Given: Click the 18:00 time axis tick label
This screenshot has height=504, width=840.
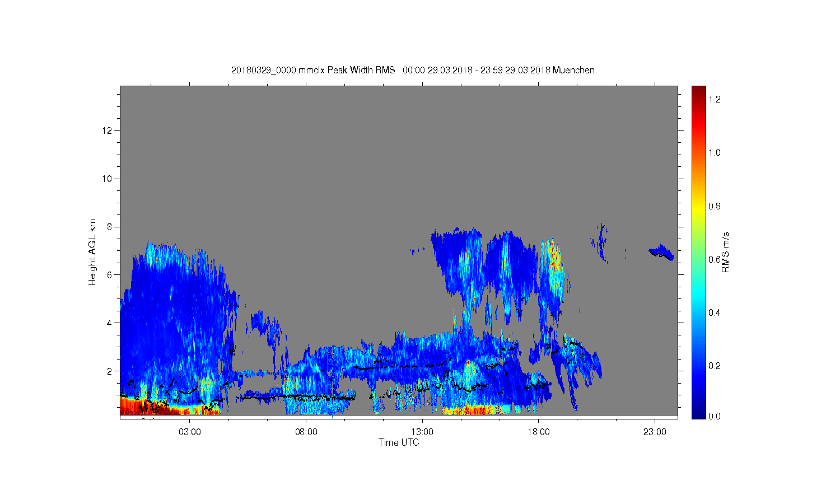Looking at the screenshot, I should 539,432.
